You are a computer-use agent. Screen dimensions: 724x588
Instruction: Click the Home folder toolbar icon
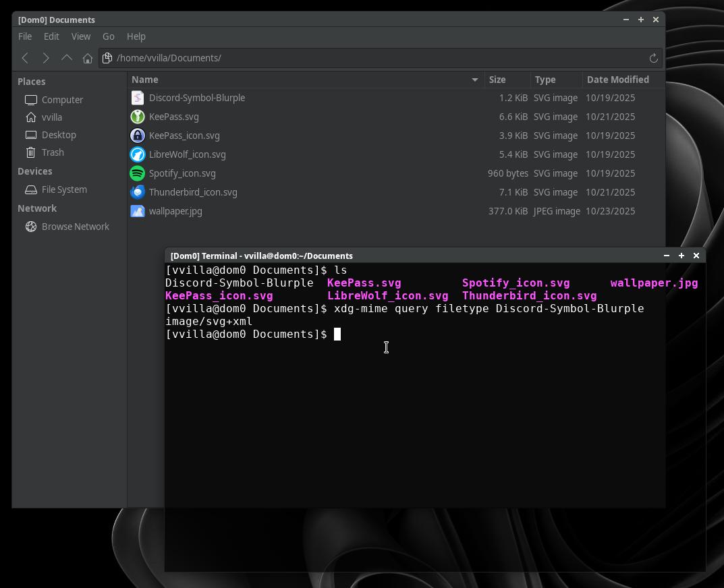point(88,58)
